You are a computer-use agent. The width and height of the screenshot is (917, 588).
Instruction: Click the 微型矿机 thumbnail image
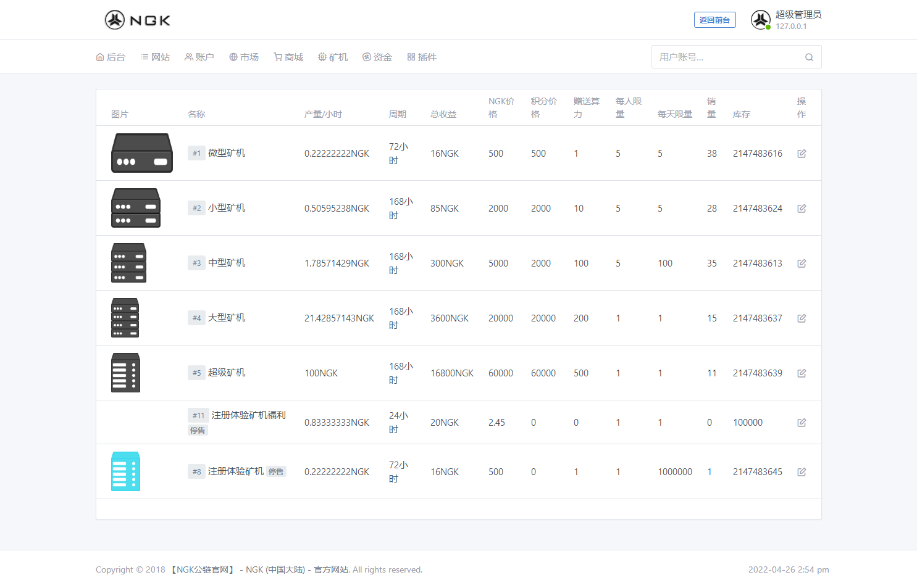(142, 153)
